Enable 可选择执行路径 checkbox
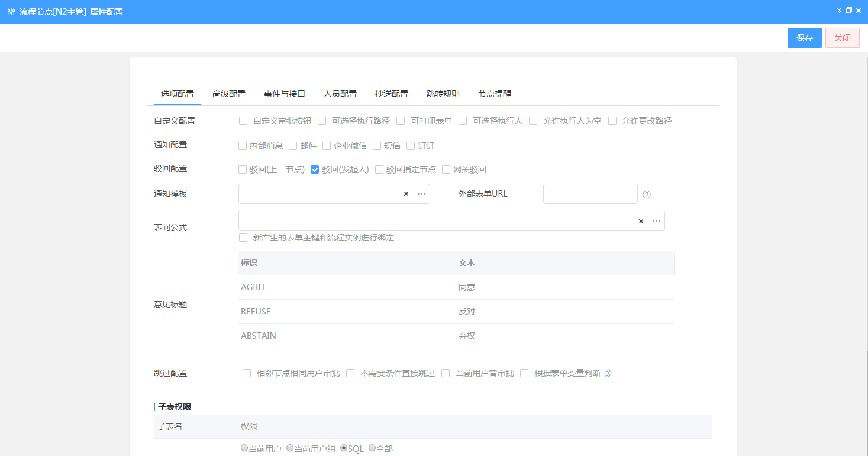 point(322,121)
